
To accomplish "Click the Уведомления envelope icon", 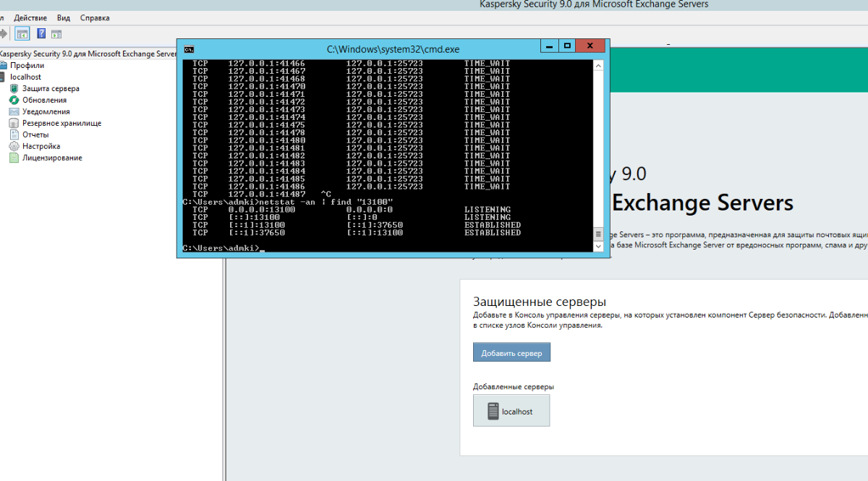I will coord(14,111).
